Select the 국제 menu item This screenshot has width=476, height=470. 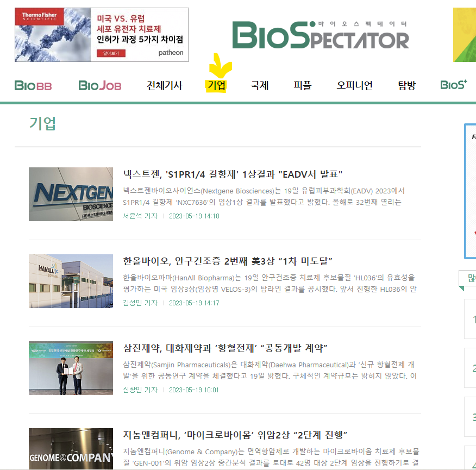coord(259,86)
